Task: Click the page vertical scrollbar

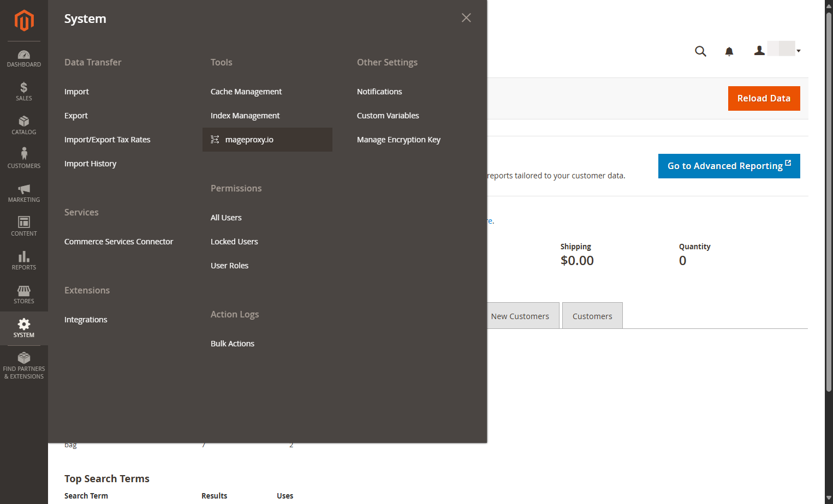Action: [x=829, y=202]
